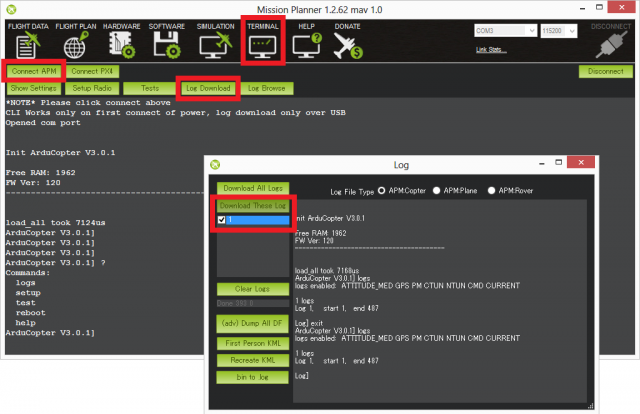Click 'load_all took 7124us' terminal line
Viewport: 640px width, 414px height.
[56, 223]
